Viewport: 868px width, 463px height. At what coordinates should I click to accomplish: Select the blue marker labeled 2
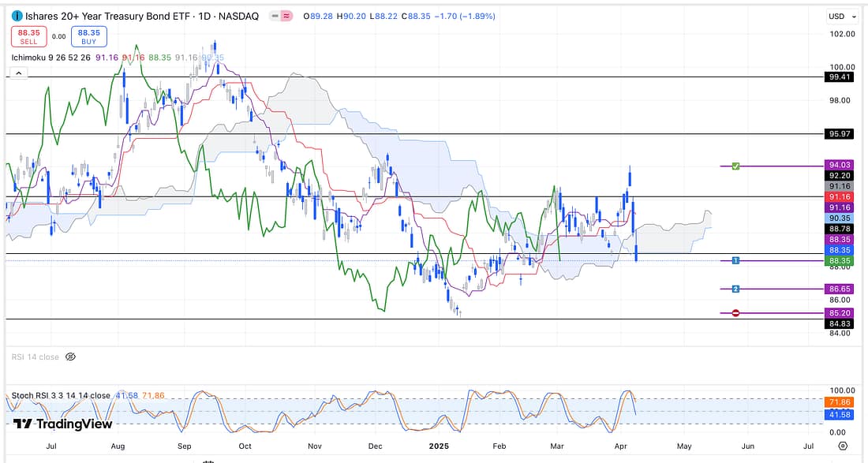(x=735, y=289)
